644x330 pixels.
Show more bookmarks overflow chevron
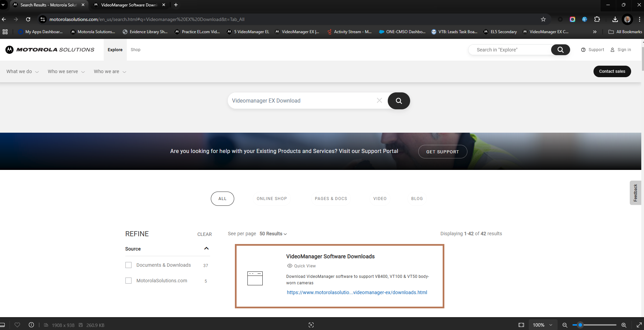pos(595,32)
